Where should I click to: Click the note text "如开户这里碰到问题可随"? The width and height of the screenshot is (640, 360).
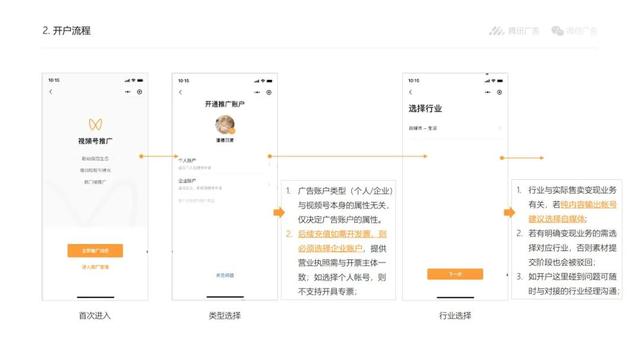tap(572, 277)
